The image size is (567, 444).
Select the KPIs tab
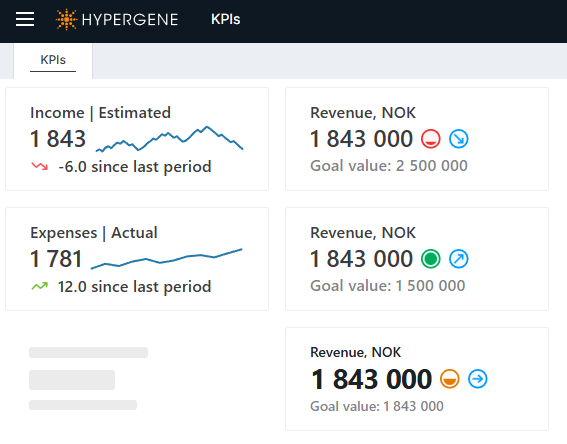(x=53, y=60)
